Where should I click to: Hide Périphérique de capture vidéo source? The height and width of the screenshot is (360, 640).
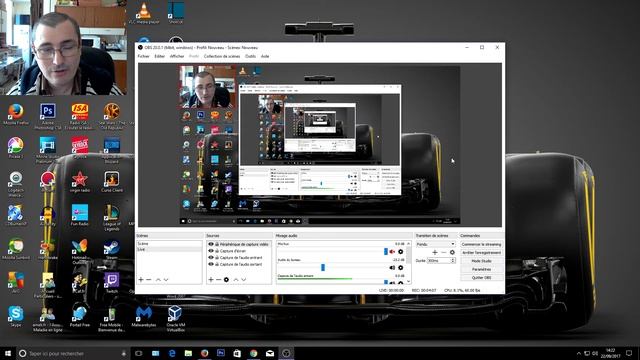pos(211,244)
